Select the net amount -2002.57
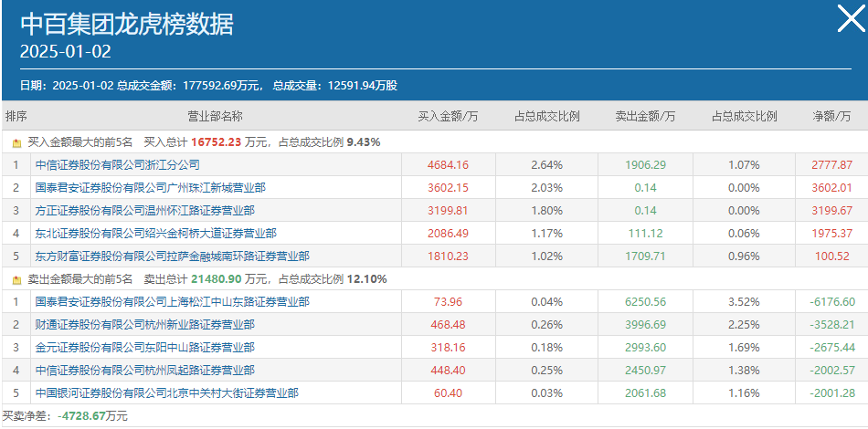The height and width of the screenshot is (429, 868). tap(831, 371)
